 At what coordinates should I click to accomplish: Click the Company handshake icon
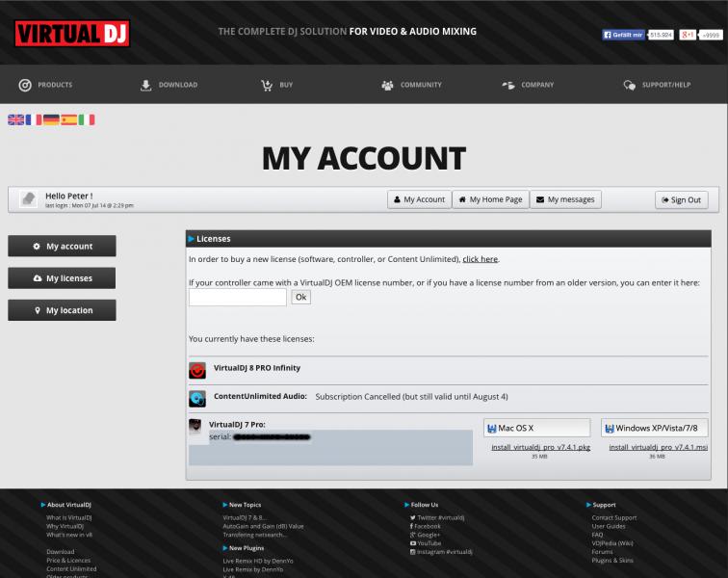[x=508, y=85]
